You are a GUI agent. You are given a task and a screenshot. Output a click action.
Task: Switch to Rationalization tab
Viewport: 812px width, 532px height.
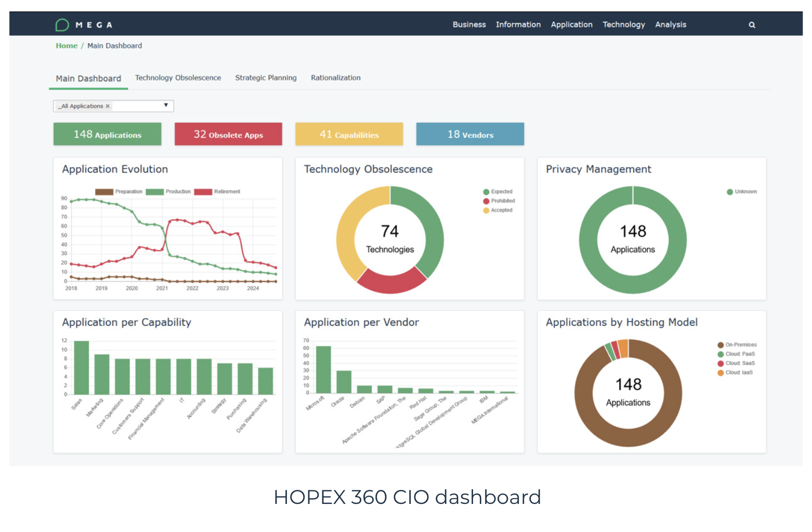pos(335,78)
